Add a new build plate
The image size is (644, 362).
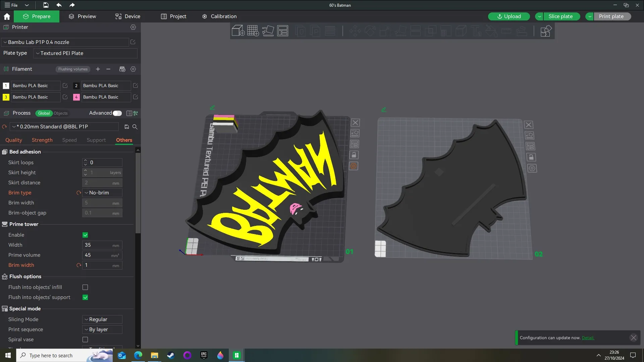click(x=253, y=31)
